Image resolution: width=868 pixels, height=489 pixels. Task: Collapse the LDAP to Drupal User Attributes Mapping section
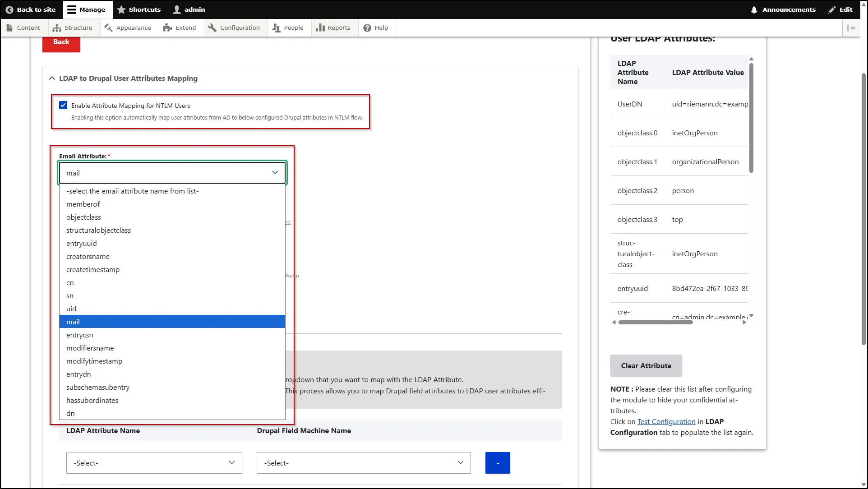coord(52,78)
